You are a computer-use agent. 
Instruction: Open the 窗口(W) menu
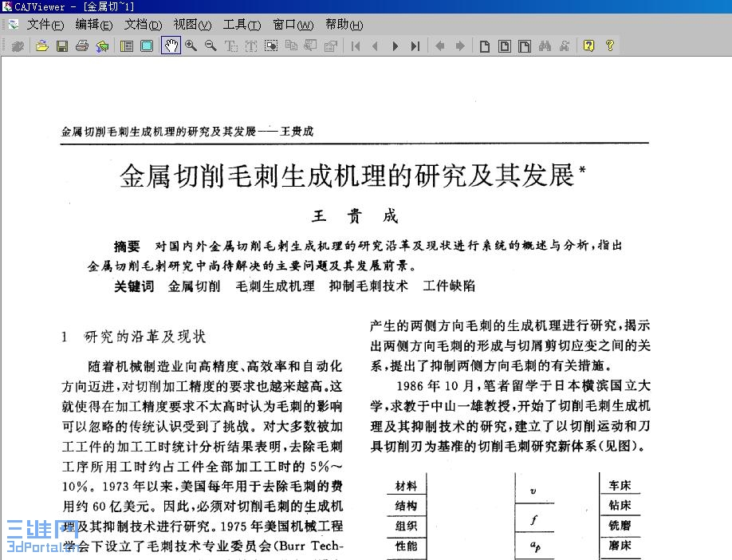point(293,25)
